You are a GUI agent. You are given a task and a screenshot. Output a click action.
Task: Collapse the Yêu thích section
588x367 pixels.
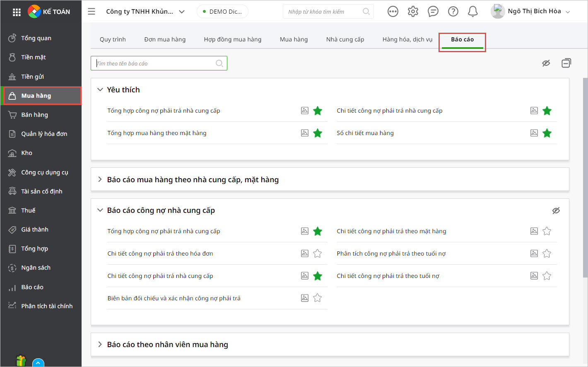point(100,89)
